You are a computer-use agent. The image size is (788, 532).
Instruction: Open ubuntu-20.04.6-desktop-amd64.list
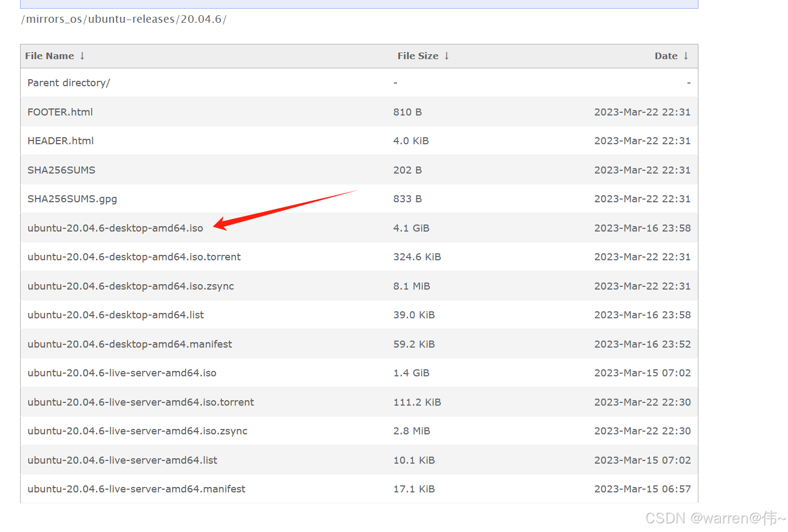tap(116, 315)
